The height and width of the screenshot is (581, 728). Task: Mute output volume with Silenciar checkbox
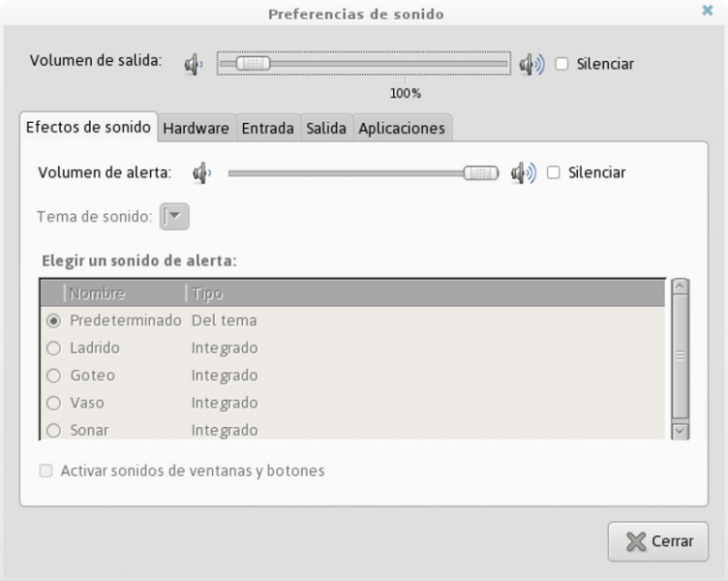point(561,64)
